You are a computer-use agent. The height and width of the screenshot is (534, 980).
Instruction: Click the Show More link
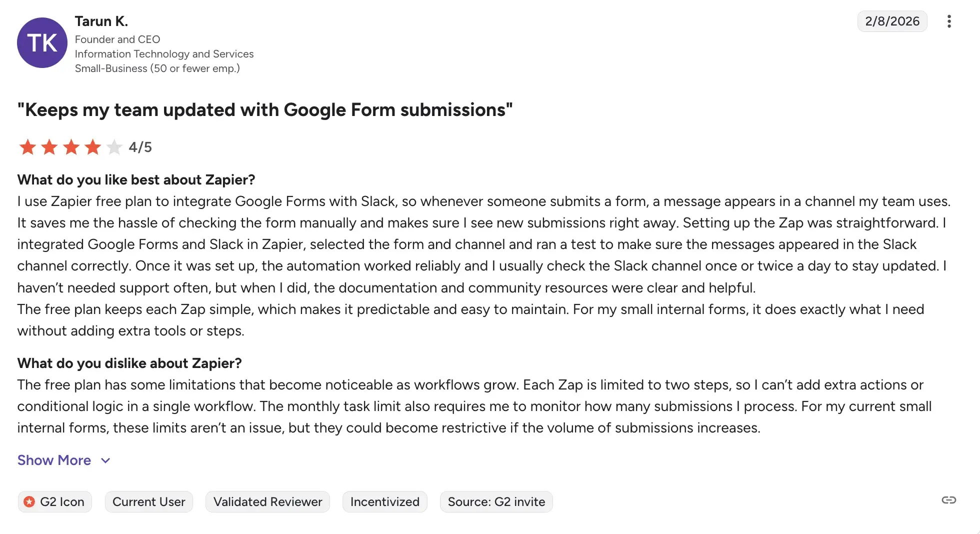54,460
